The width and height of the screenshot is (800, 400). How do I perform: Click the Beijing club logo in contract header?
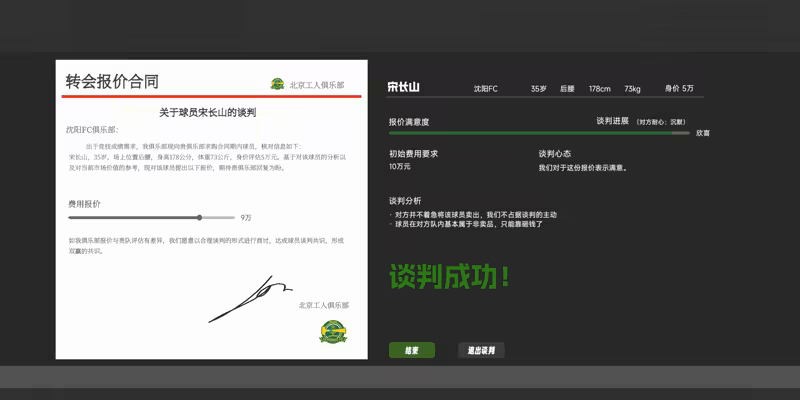pyautogui.click(x=277, y=85)
